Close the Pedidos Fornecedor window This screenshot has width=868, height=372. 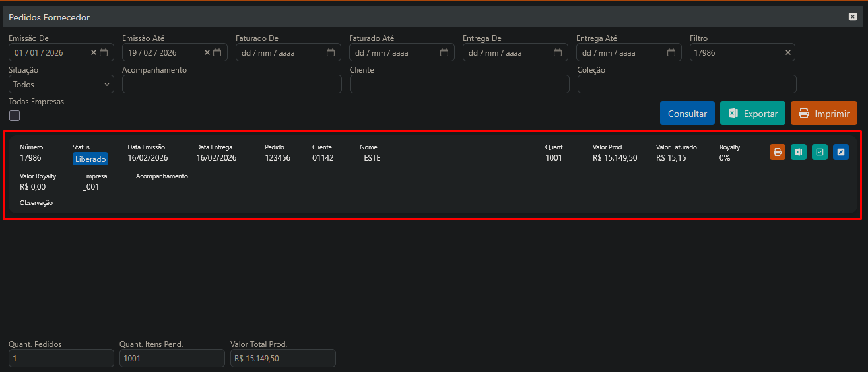point(853,17)
